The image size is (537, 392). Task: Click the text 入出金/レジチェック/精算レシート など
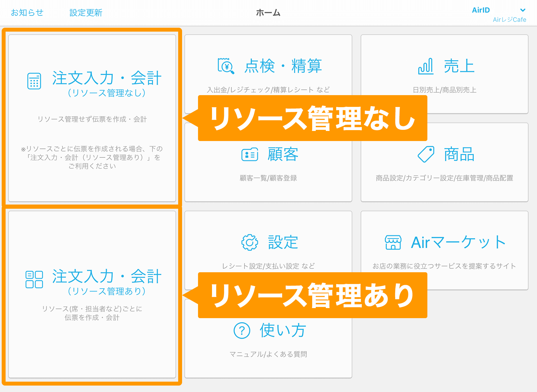[268, 90]
